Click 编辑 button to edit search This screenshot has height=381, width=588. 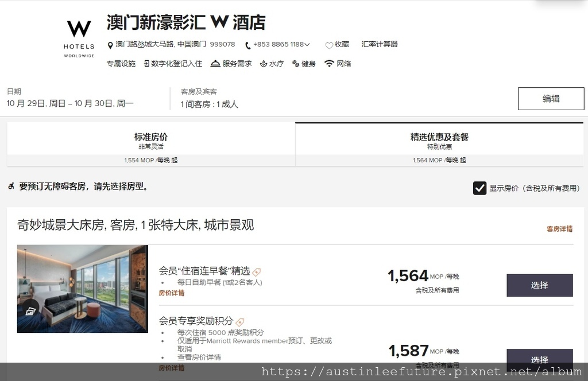[x=551, y=99]
